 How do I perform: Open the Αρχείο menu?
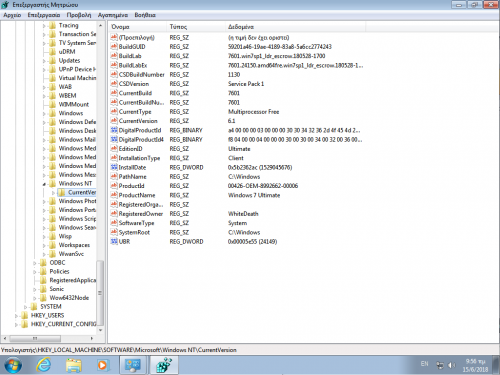click(x=12, y=15)
